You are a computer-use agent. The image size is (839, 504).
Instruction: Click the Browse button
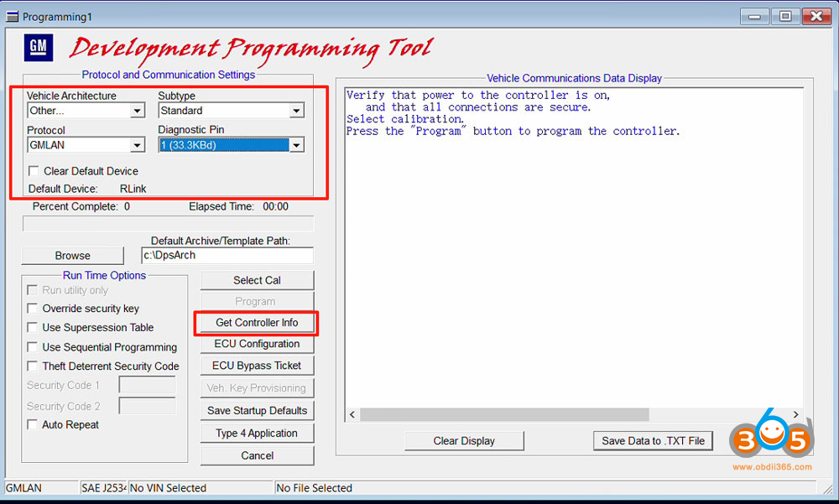pyautogui.click(x=72, y=256)
